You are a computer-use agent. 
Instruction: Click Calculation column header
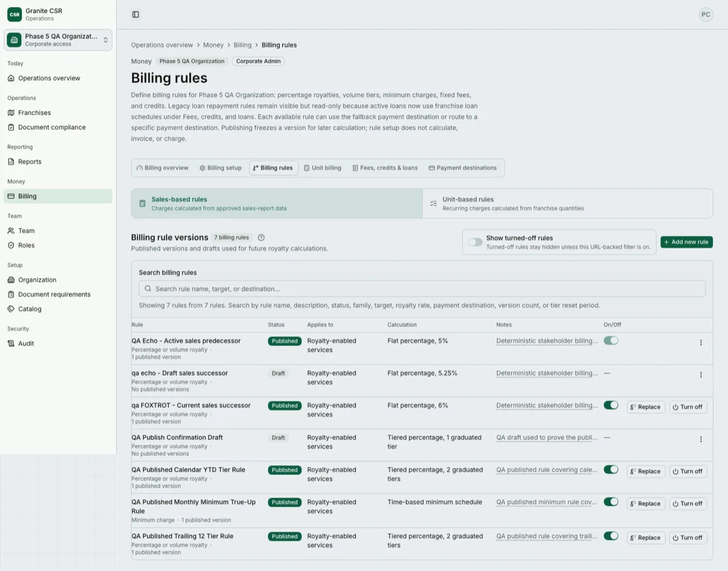402,325
